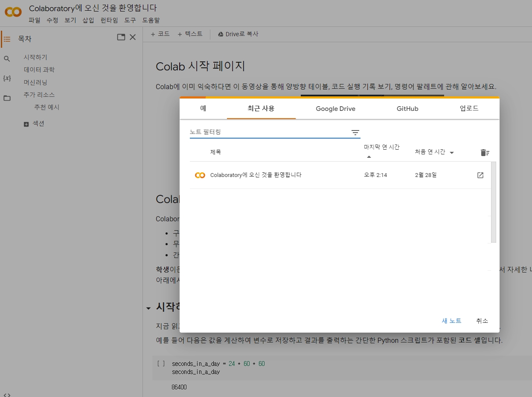Click the notebook title in header
The image size is (532, 397).
[93, 8]
